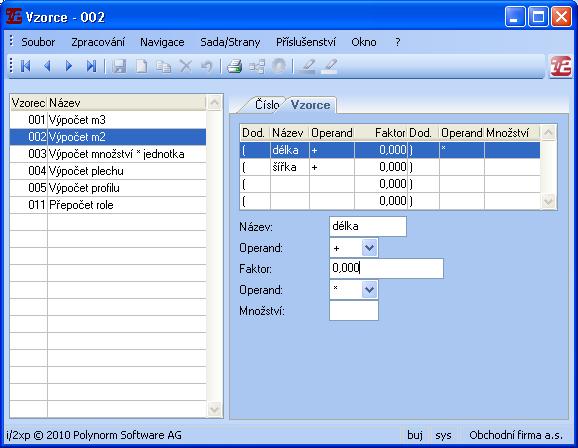Open the Soubor menu
Screen dimensions: 578x448
38,42
